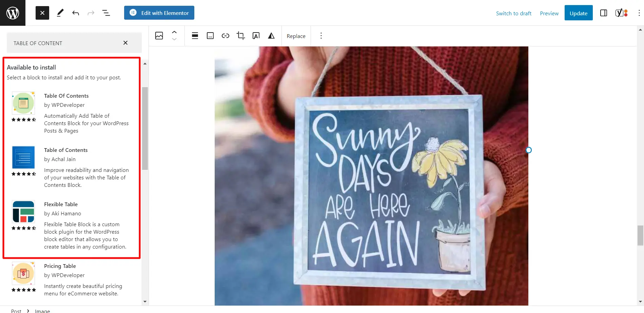Click the main editor scrollbar thumb
The width and height of the screenshot is (644, 313).
coord(640,235)
